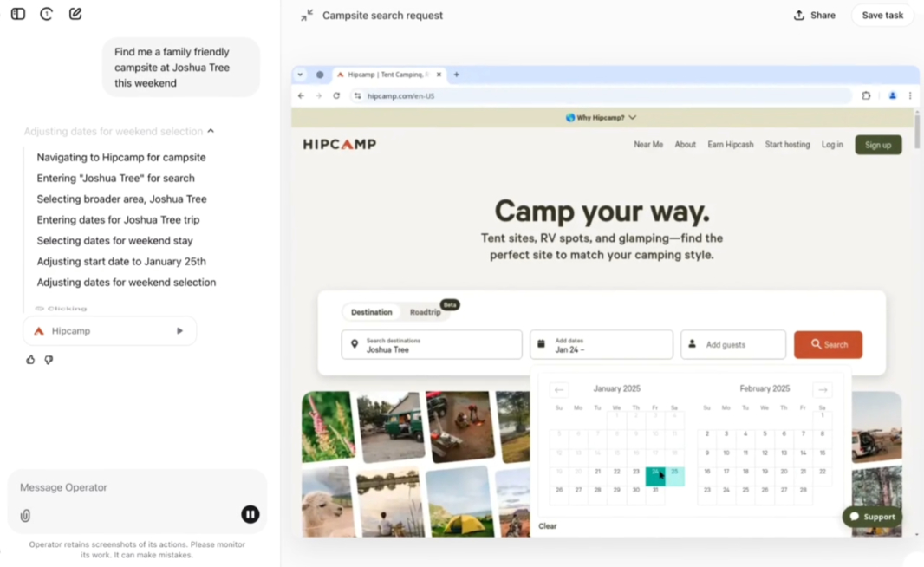Viewport: 924px width, 567px height.
Task: Open the task history clock icon
Action: 47,14
